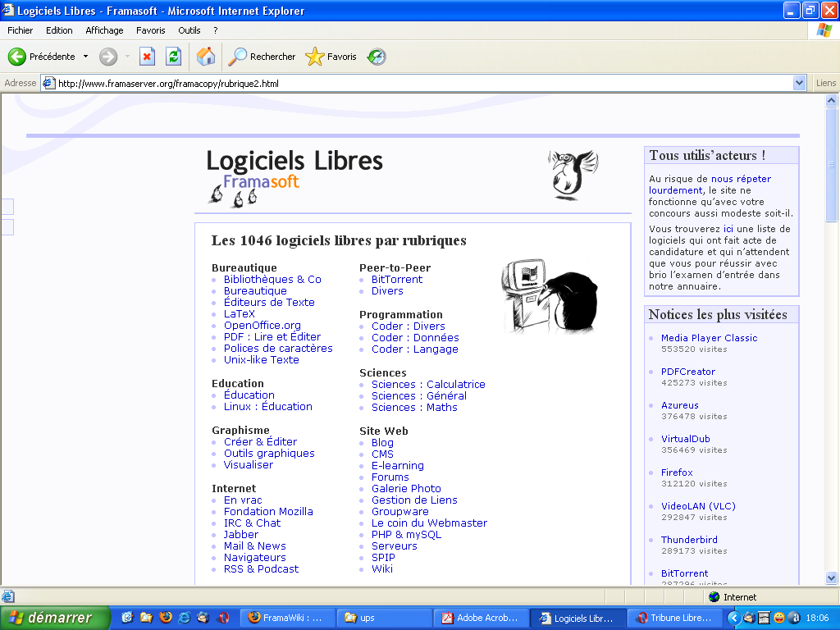The width and height of the screenshot is (840, 630).
Task: Click scrollbar up arrow
Action: (x=831, y=100)
